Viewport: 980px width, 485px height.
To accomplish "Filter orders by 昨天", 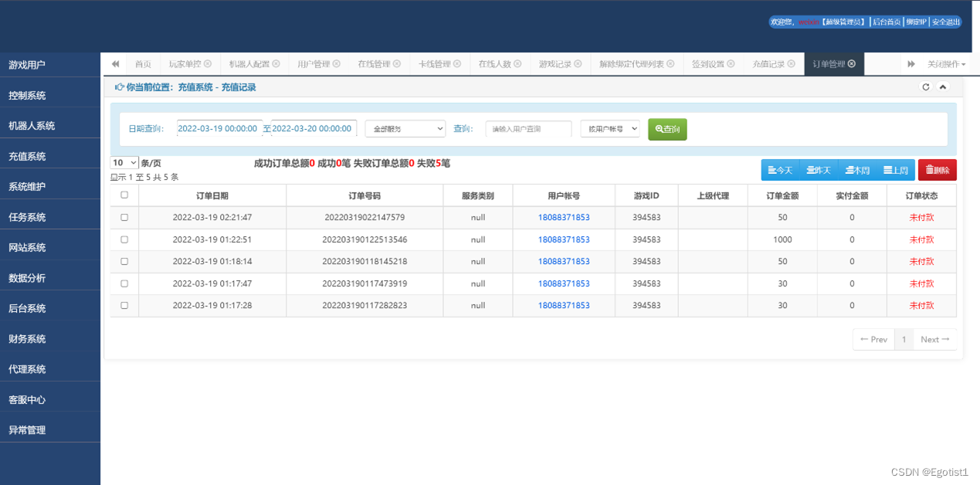I will (x=819, y=170).
